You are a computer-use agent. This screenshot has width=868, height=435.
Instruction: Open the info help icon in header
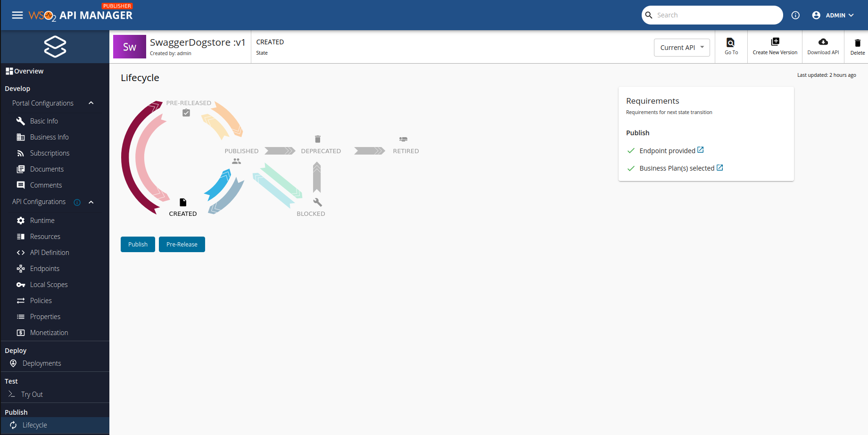tap(795, 15)
